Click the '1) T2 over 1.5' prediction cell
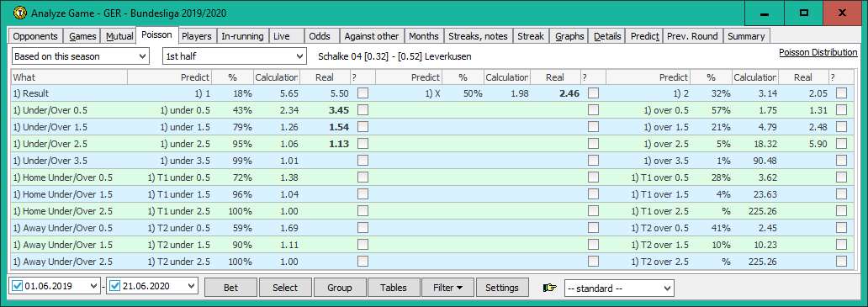Screen dimensions: 868x307 pos(660,244)
